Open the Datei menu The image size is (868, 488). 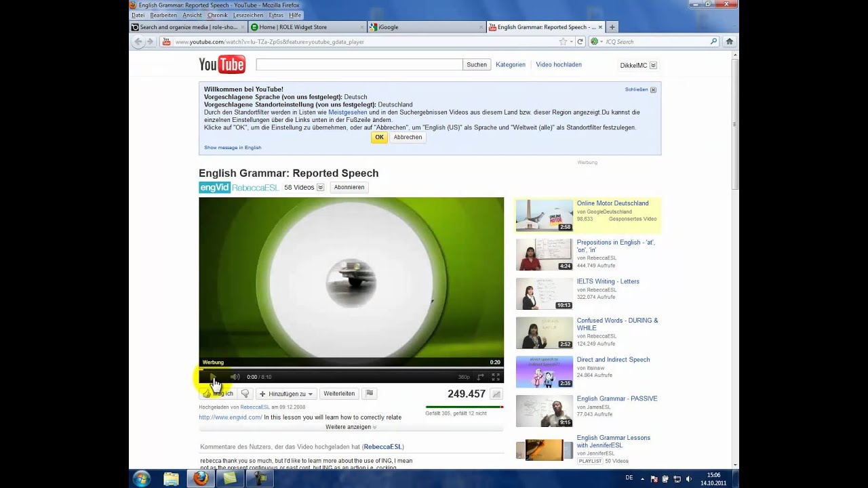[138, 15]
